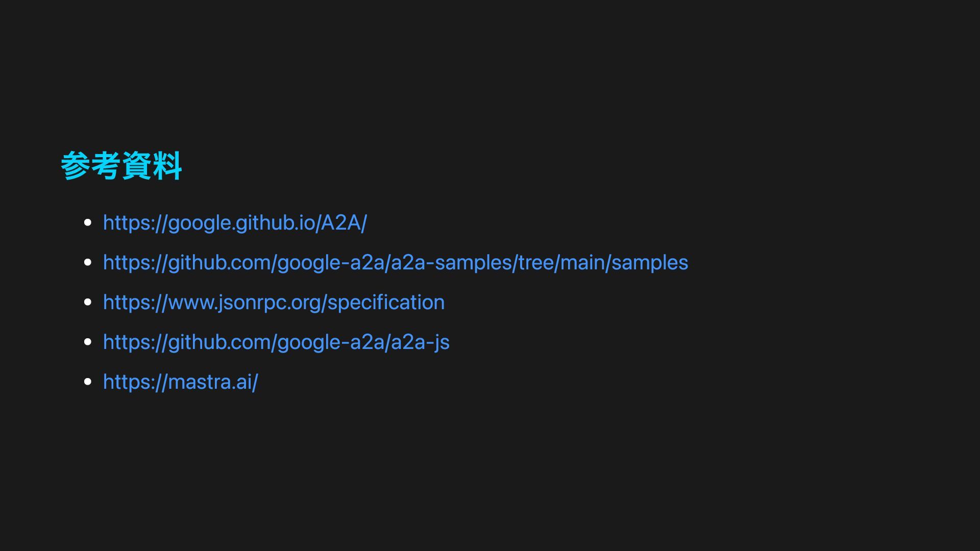Image resolution: width=980 pixels, height=551 pixels.
Task: Open the A2A samples folder URL
Action: (x=396, y=263)
